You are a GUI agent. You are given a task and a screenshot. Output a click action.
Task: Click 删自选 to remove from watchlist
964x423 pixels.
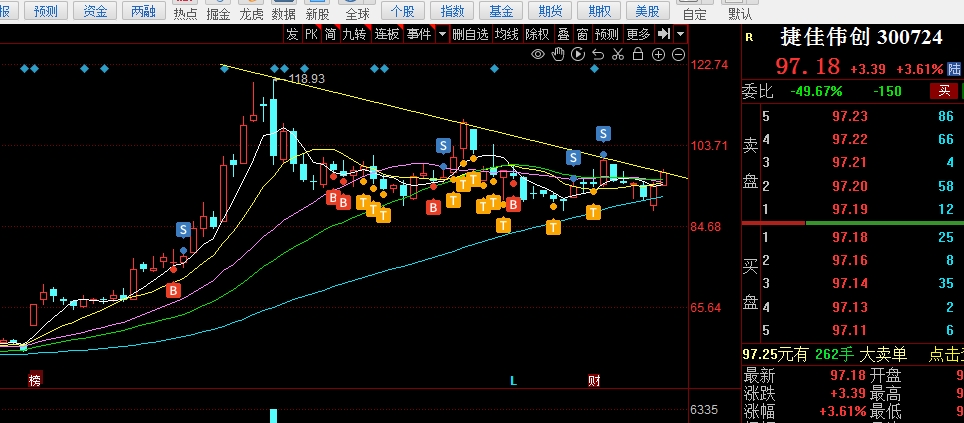[470, 34]
